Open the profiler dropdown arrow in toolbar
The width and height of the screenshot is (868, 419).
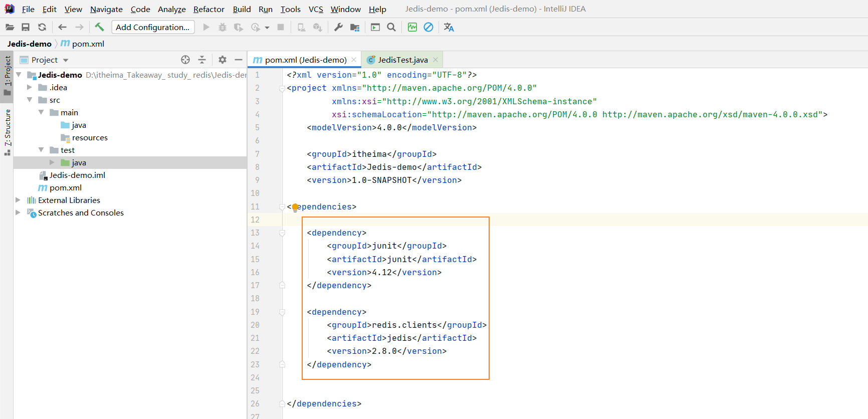click(267, 28)
